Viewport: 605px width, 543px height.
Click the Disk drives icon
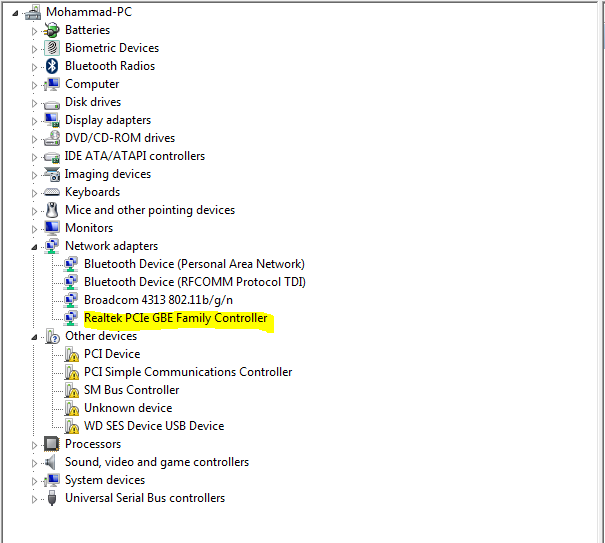point(52,104)
